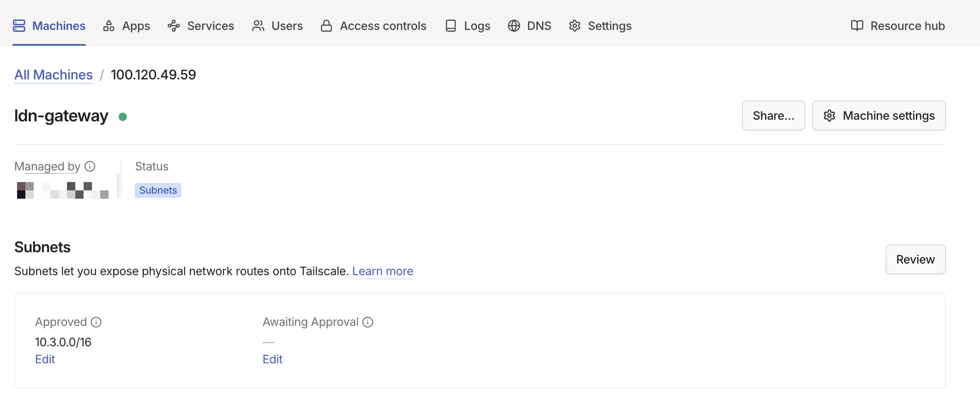The width and height of the screenshot is (980, 409).
Task: Click the Machines server icon
Action: tap(18, 25)
